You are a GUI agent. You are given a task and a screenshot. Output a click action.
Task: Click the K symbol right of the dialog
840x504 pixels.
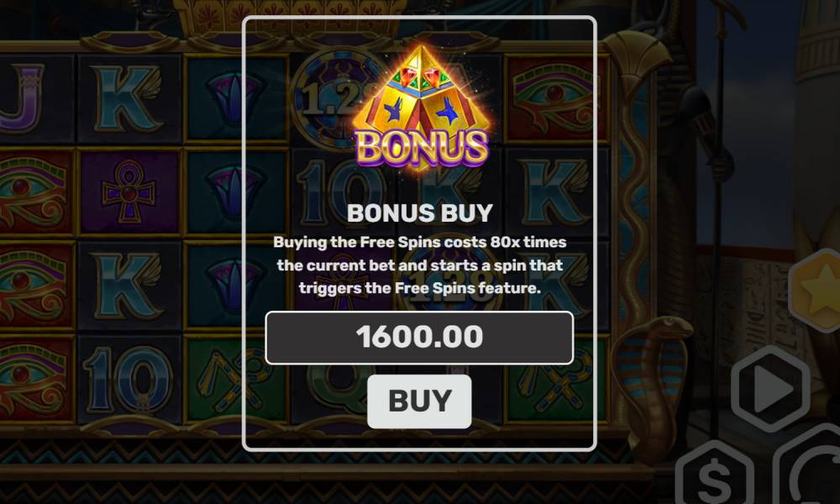(555, 192)
